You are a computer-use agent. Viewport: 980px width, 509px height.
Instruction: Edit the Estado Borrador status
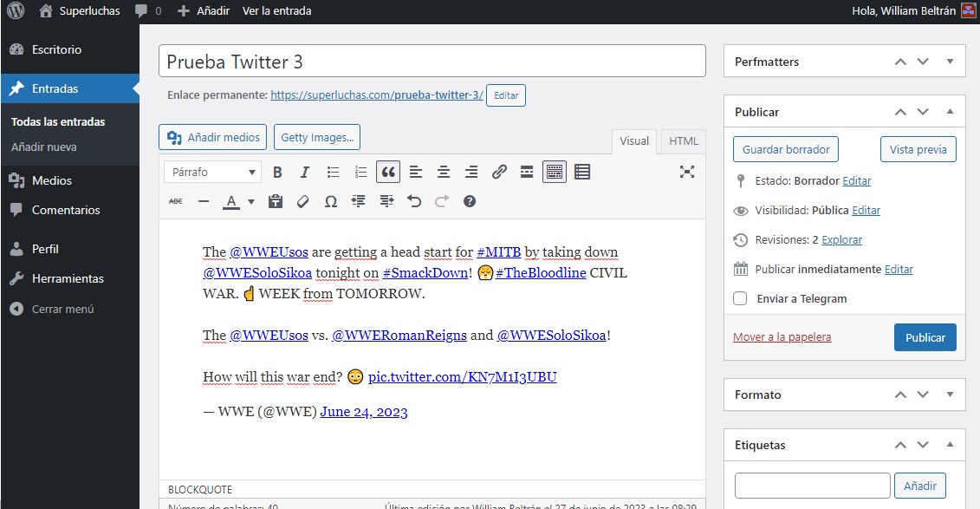pos(856,180)
